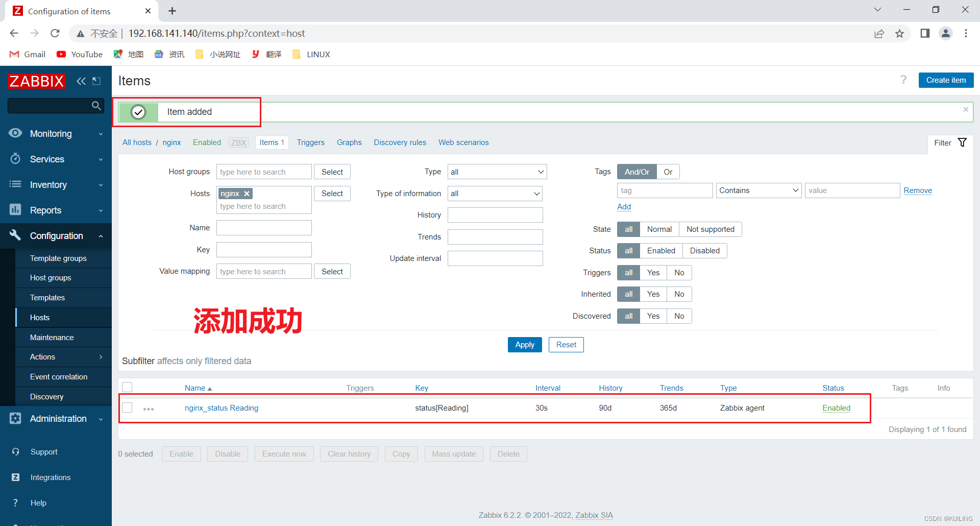Open tag Contains operator dropdown
Viewport: 980px width, 526px height.
pos(758,190)
